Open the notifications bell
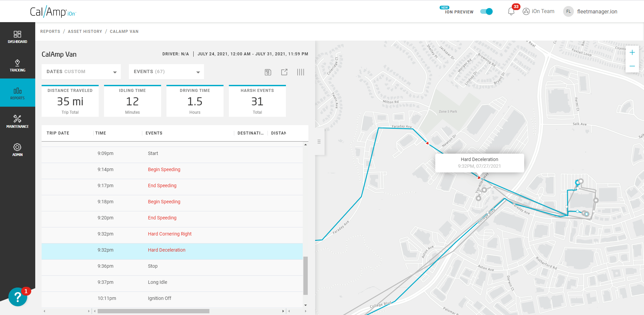 [x=511, y=11]
